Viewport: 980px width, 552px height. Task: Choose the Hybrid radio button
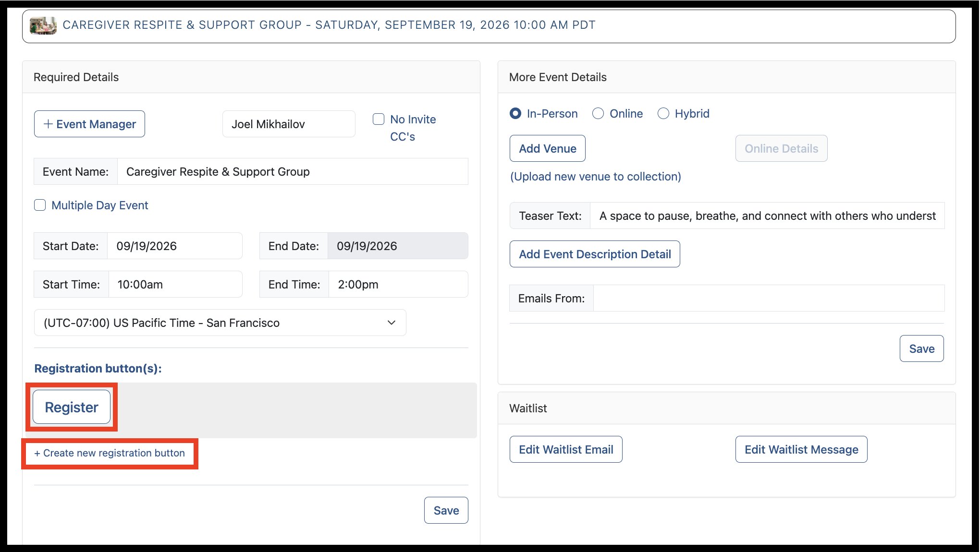(x=663, y=113)
